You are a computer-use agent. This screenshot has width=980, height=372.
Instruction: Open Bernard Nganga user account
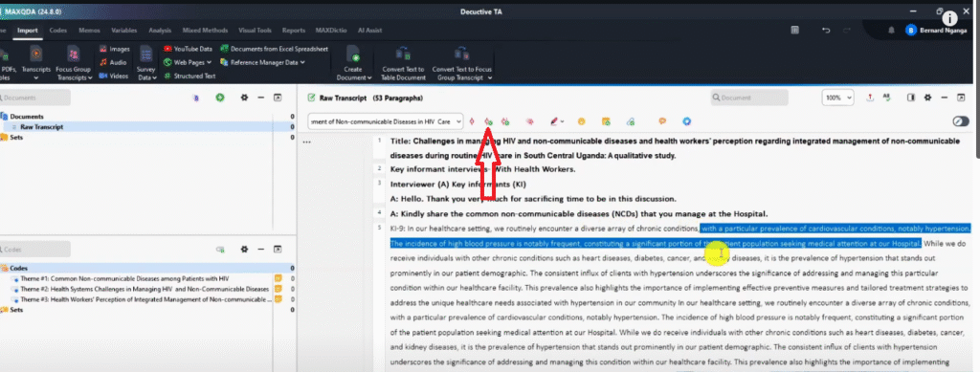pyautogui.click(x=935, y=30)
